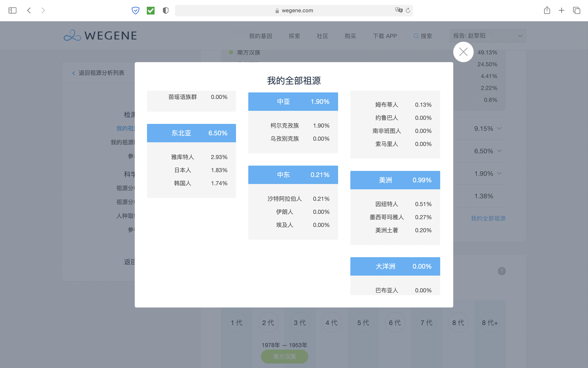Click the 索马里人 row
Image resolution: width=588 pixels, height=368 pixels.
click(395, 144)
